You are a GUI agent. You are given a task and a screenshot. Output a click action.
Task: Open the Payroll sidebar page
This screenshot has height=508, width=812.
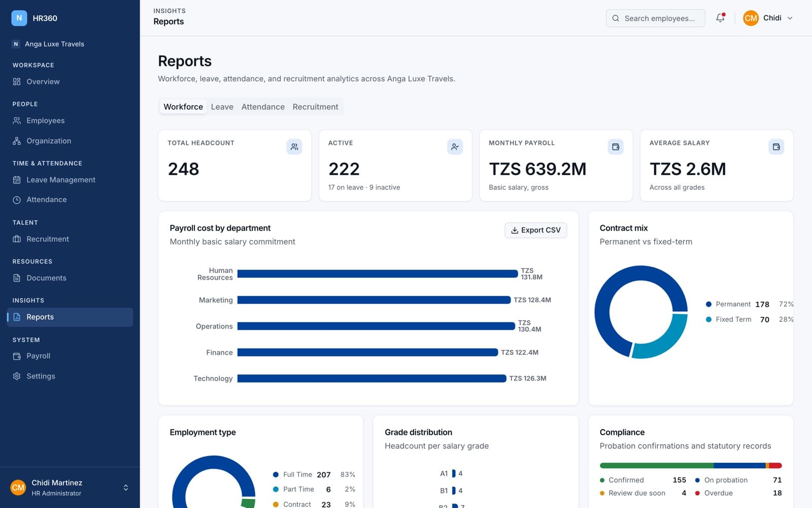tap(70, 356)
